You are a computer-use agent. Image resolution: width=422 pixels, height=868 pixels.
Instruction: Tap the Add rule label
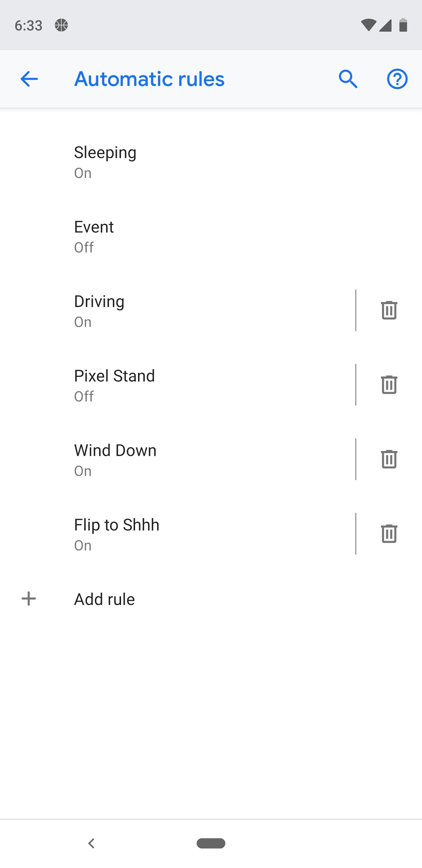[104, 599]
